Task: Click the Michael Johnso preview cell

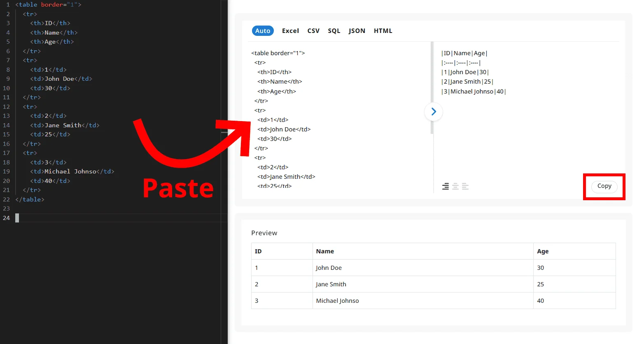Action: [x=423, y=301]
